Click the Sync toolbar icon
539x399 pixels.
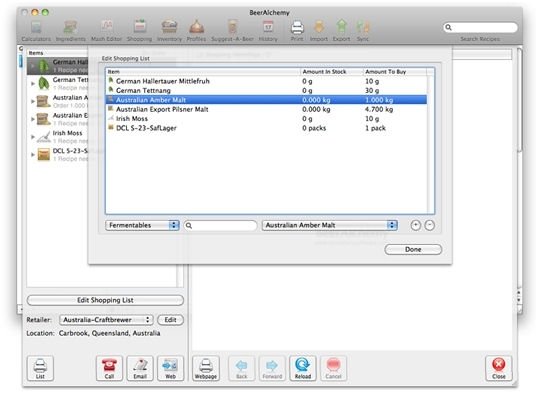click(363, 31)
